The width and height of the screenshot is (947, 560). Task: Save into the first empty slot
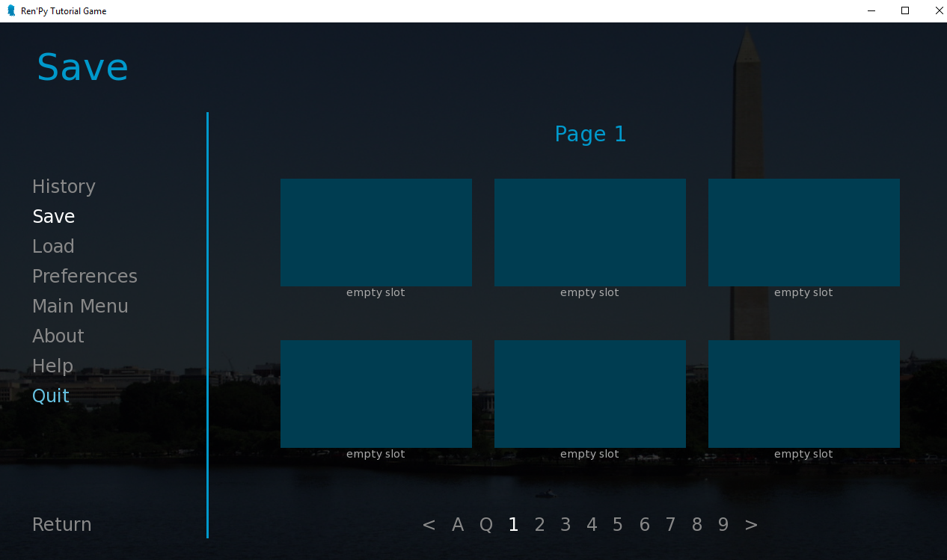[376, 232]
